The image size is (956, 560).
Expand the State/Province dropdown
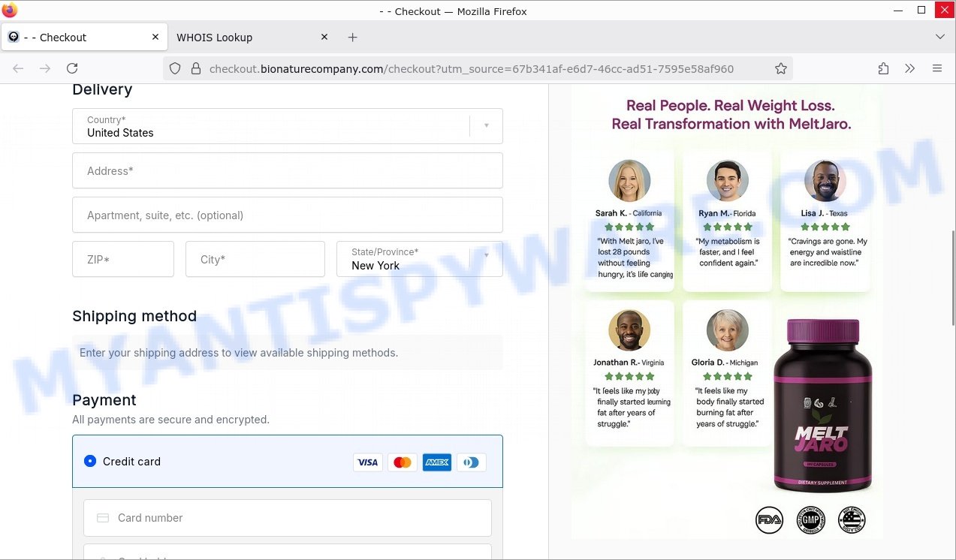coord(419,259)
